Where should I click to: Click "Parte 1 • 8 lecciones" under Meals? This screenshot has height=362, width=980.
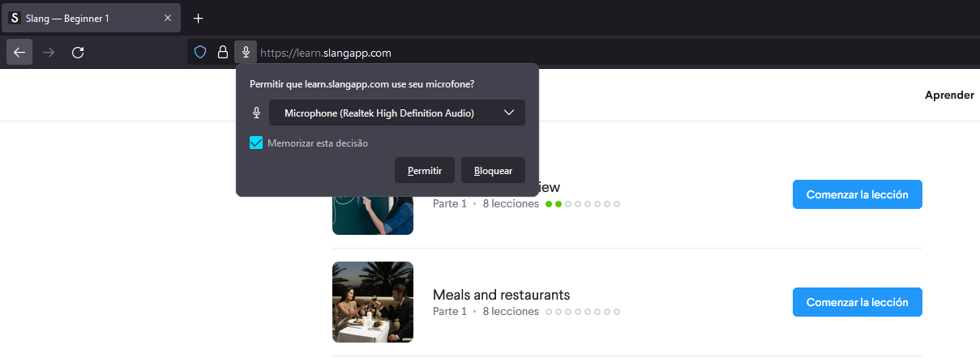pyautogui.click(x=486, y=312)
